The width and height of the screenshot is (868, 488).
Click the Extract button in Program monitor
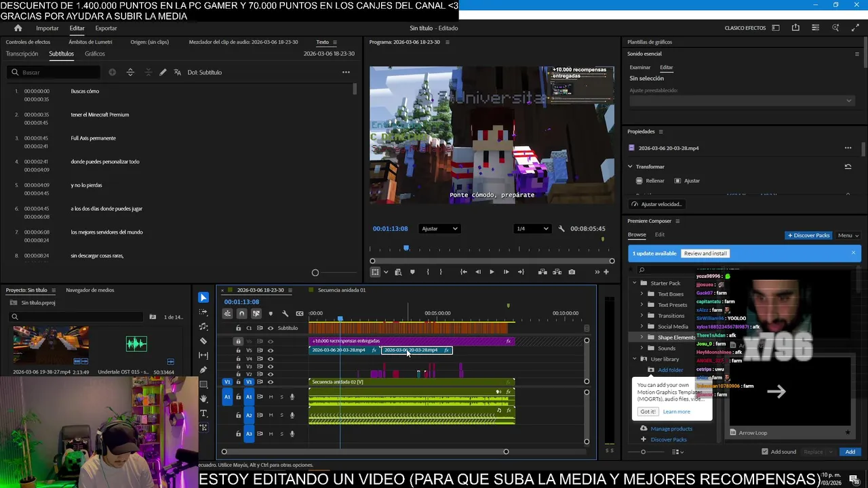[x=557, y=272]
